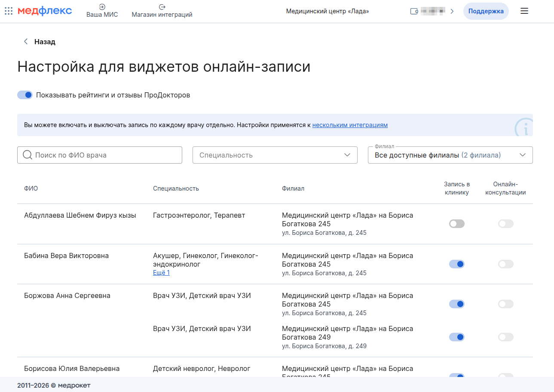
Task: Disable Боржова clinic booking at Богаткова 249
Action: pos(457,337)
